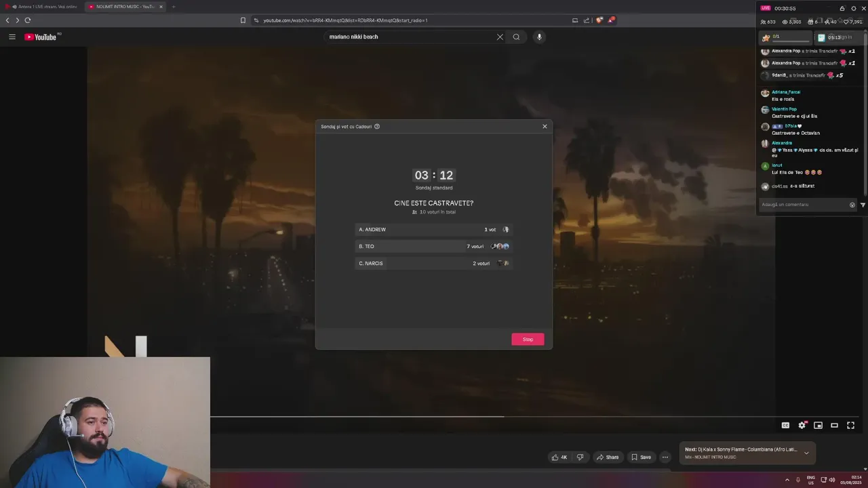Open the poll help question-mark icon

377,127
